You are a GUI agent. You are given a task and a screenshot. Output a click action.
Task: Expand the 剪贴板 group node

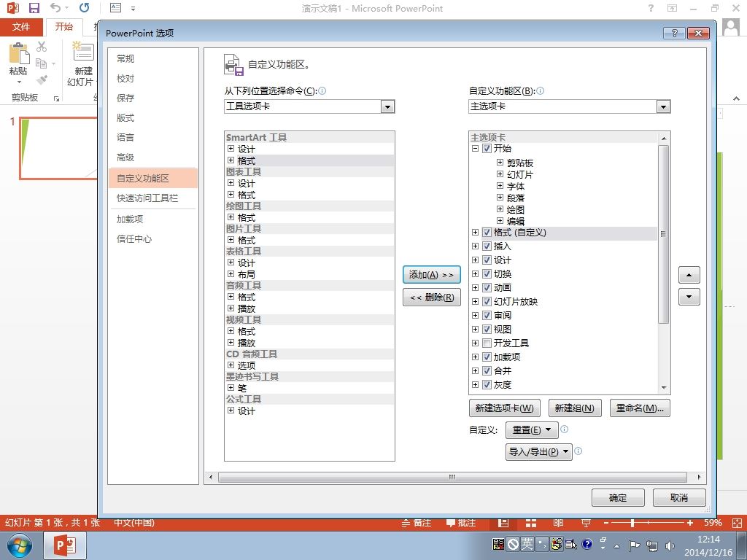[x=500, y=163]
